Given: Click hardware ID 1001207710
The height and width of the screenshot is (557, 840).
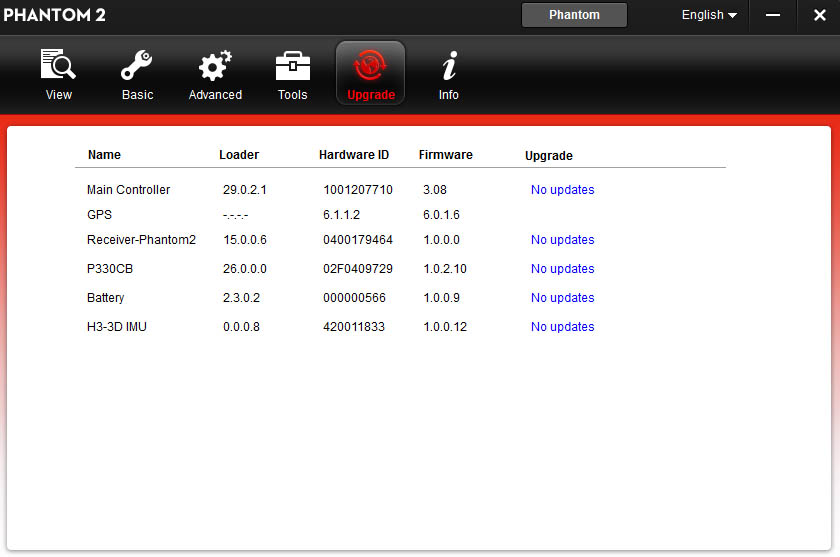Looking at the screenshot, I should [x=358, y=190].
